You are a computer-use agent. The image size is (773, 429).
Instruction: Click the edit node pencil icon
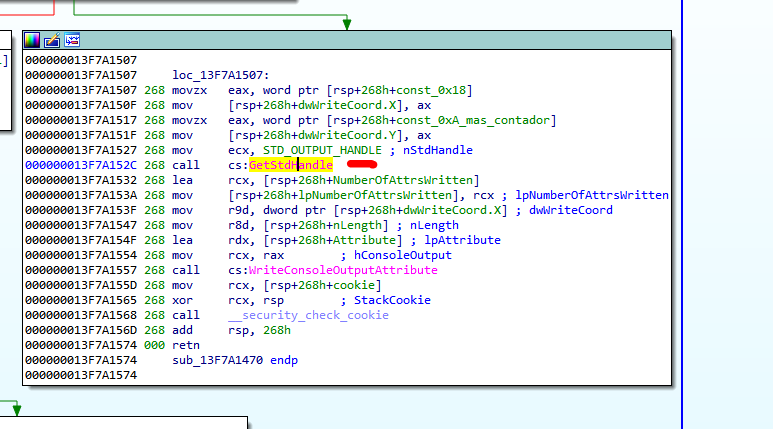[x=52, y=40]
